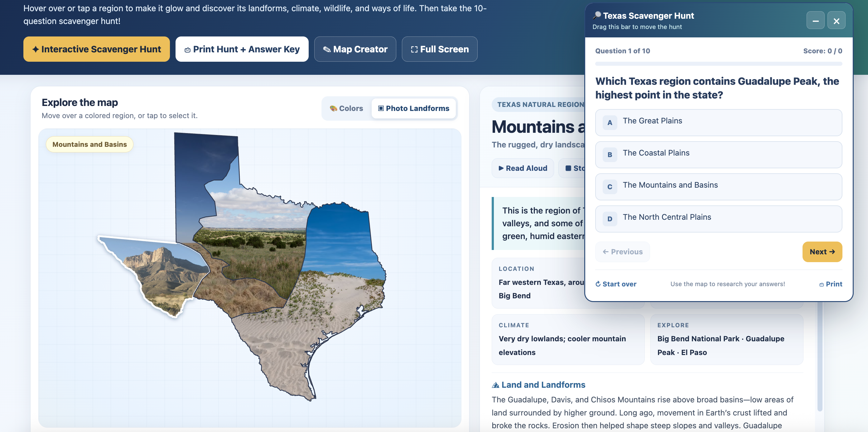Close the Texas Scavenger Hunt panel

[x=836, y=21]
